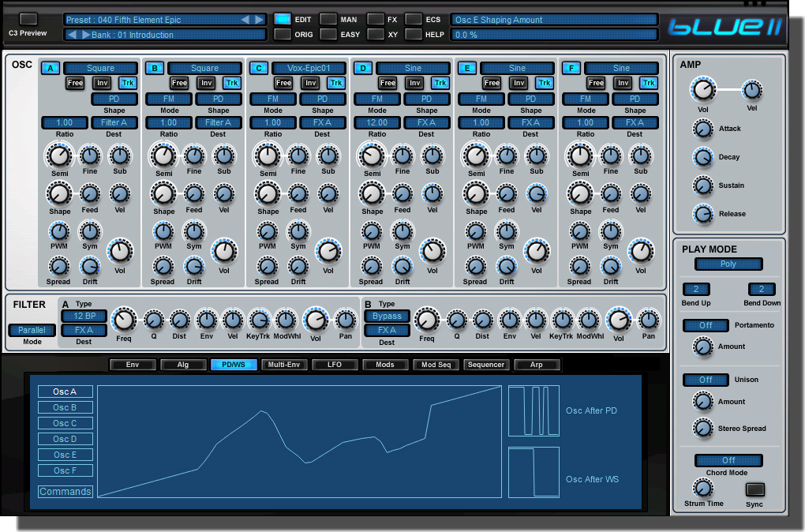The height and width of the screenshot is (532, 805).
Task: Open oscillator C Vox-Epic01 waveform dropdown
Action: 309,68
